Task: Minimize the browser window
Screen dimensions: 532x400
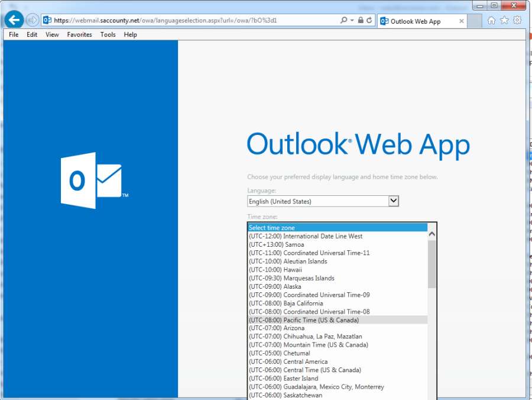Action: [480, 5]
